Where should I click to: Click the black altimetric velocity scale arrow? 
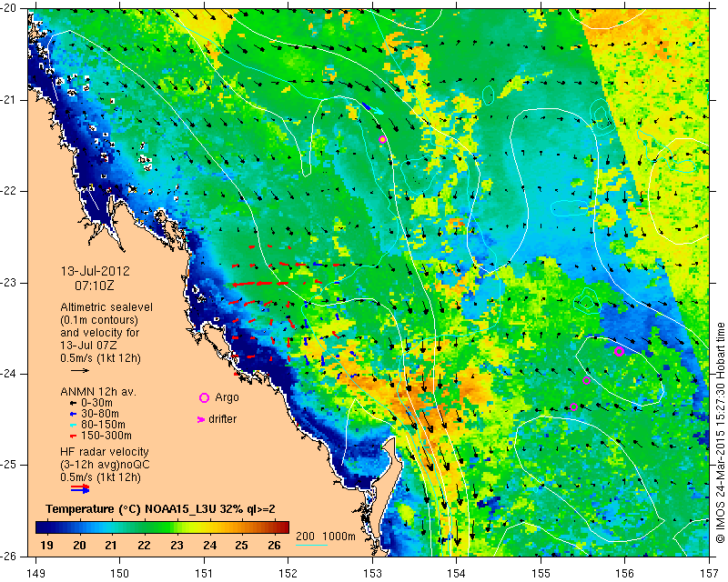click(80, 370)
